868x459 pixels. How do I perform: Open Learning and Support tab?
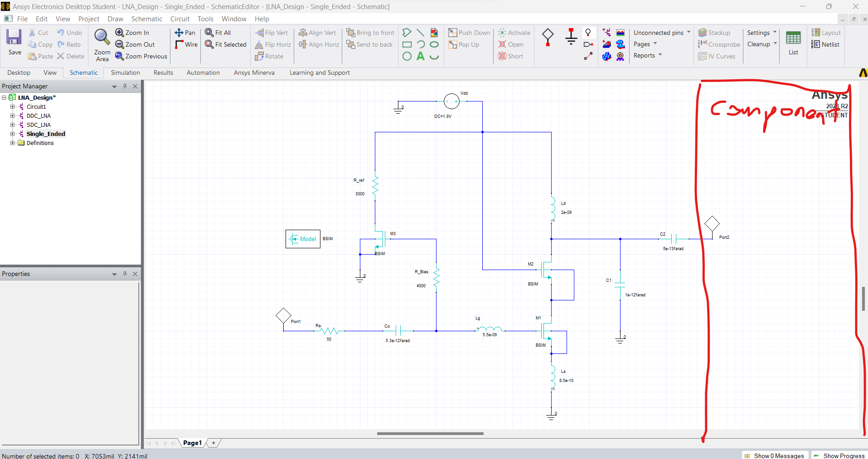coord(320,72)
